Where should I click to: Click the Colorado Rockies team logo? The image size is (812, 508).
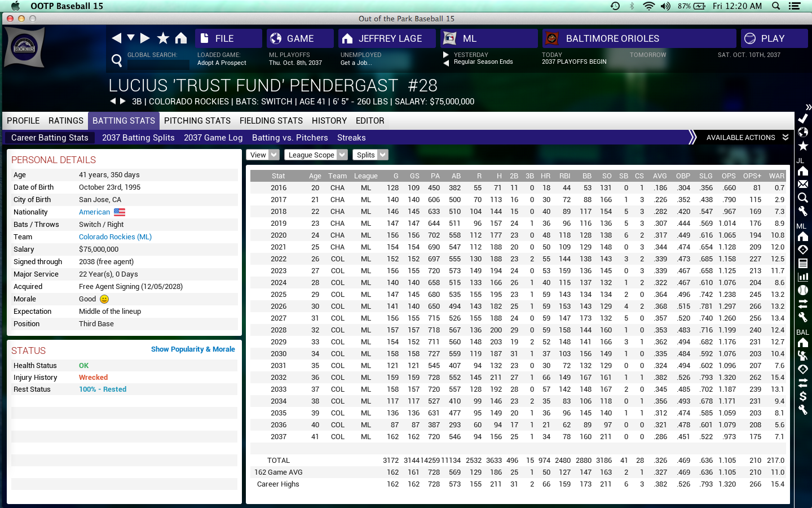tap(24, 47)
